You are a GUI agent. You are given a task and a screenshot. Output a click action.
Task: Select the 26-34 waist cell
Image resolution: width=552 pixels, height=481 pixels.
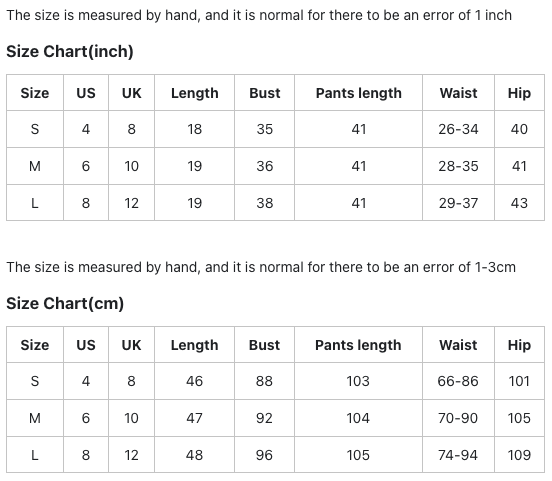458,129
